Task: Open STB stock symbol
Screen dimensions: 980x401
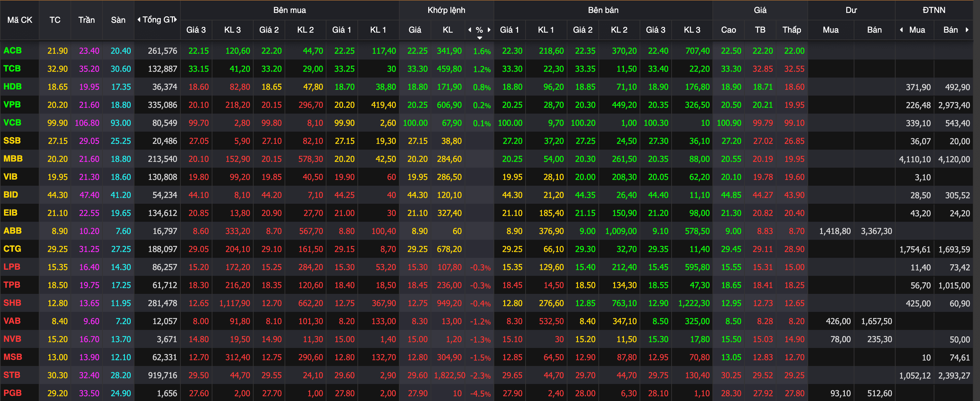Action: click(12, 375)
